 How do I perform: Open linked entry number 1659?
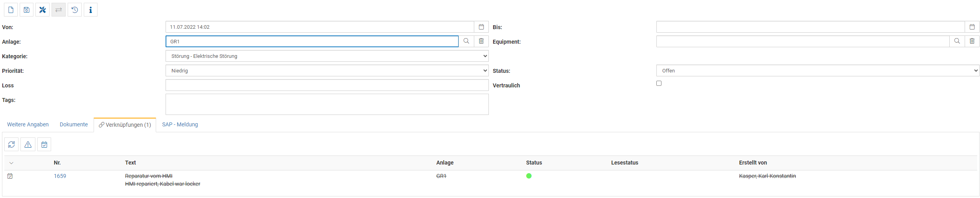coord(60,176)
